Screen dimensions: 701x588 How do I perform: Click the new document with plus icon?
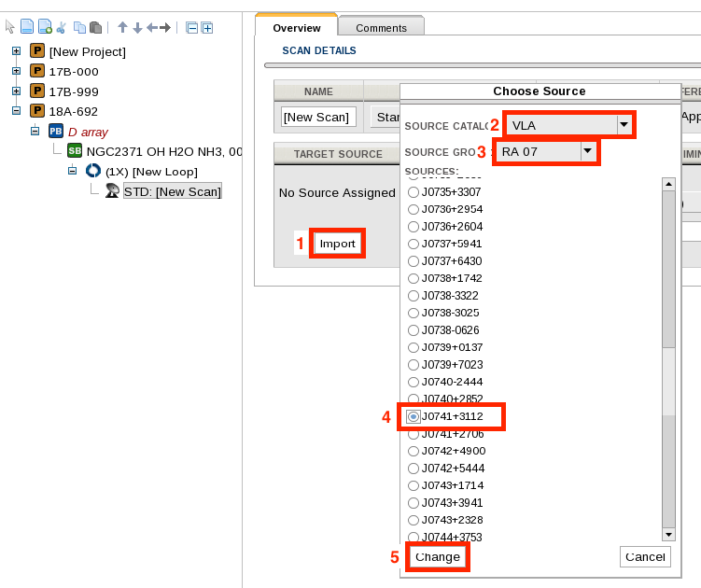coord(45,28)
